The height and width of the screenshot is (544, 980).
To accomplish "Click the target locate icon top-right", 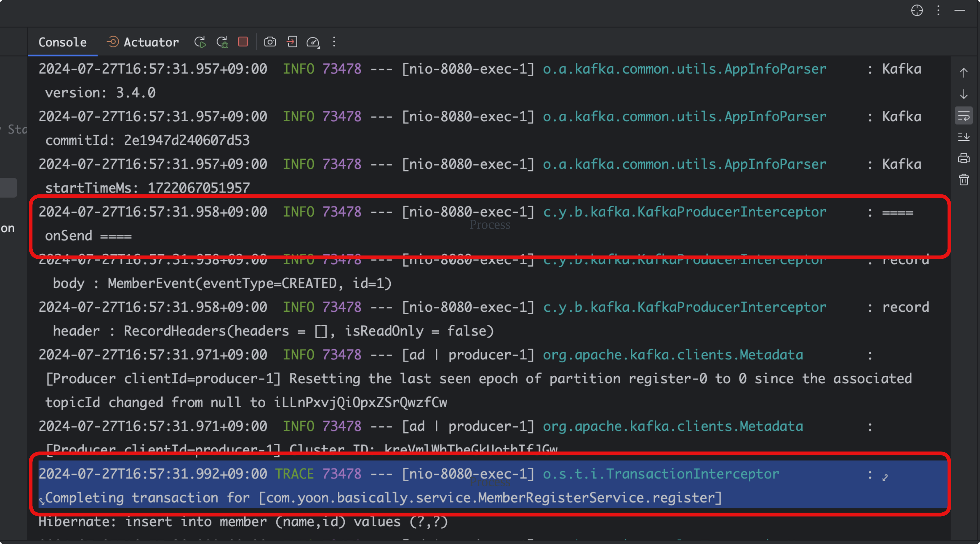I will [917, 10].
